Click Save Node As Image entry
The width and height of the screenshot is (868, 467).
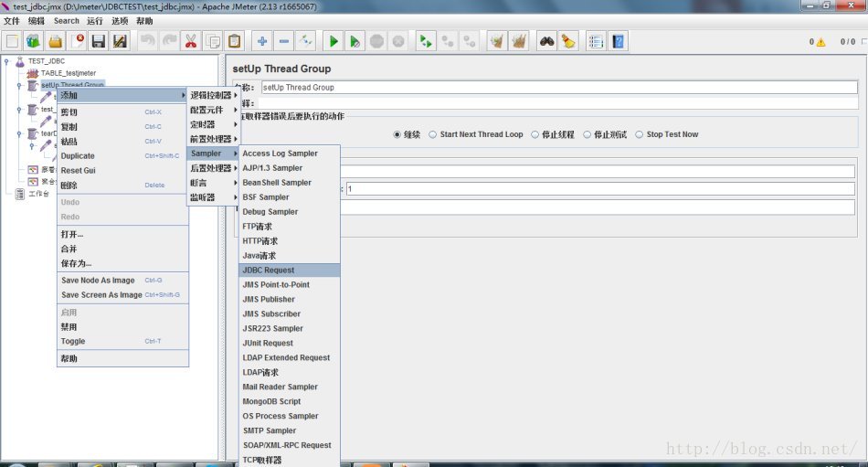pyautogui.click(x=122, y=281)
